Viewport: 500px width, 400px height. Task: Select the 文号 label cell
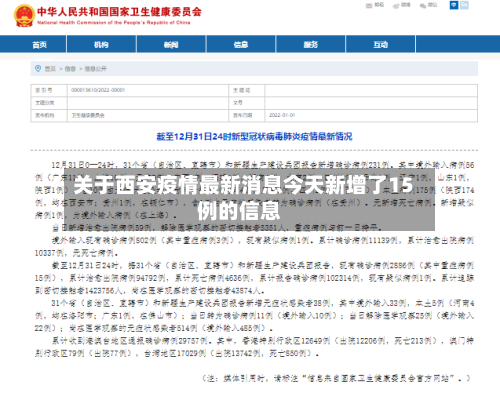click(247, 103)
